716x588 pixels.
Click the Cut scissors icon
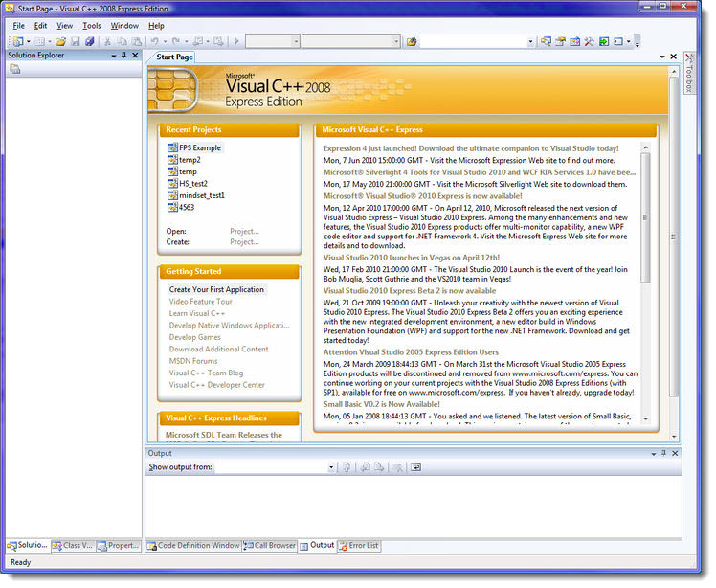click(x=108, y=41)
